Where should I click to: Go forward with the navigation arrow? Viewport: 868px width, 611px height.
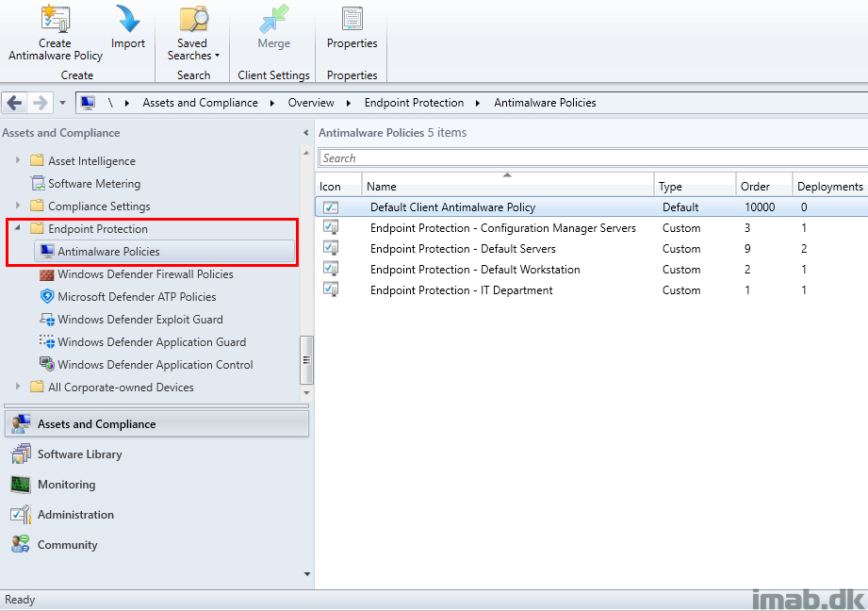pos(40,103)
